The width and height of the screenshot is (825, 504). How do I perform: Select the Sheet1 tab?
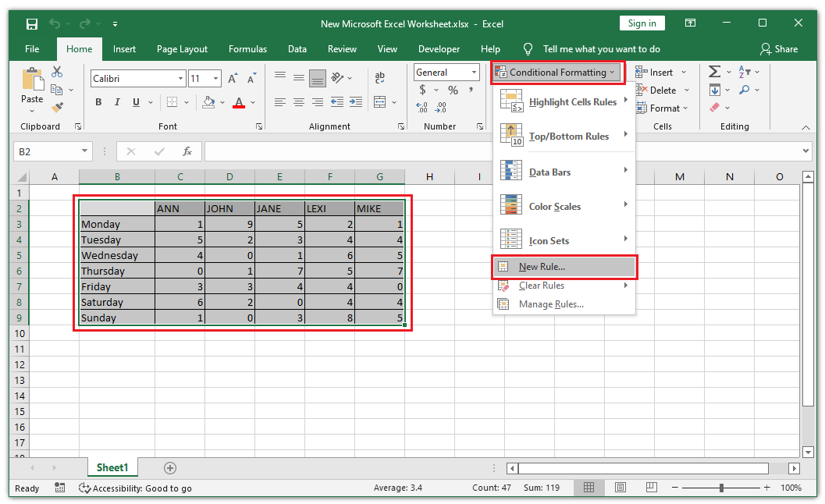click(112, 467)
